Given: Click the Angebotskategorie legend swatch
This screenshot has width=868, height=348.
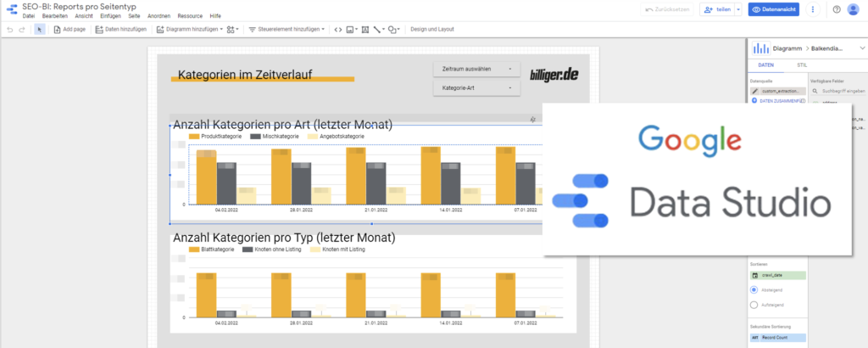Looking at the screenshot, I should coord(314,137).
